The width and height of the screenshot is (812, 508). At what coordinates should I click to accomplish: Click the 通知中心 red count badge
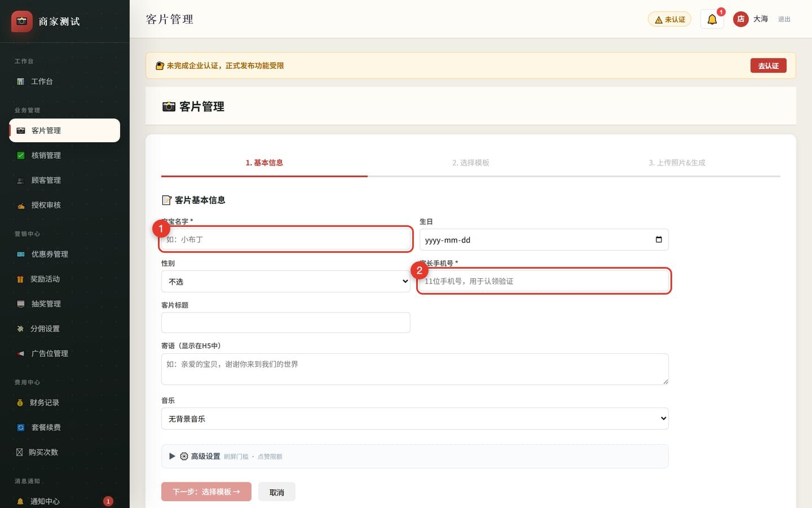108,501
